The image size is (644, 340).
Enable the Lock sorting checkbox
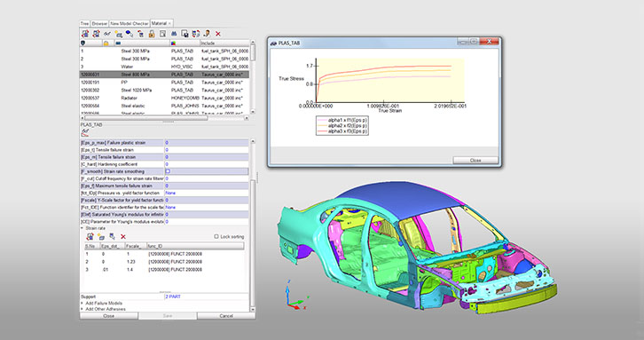point(216,236)
